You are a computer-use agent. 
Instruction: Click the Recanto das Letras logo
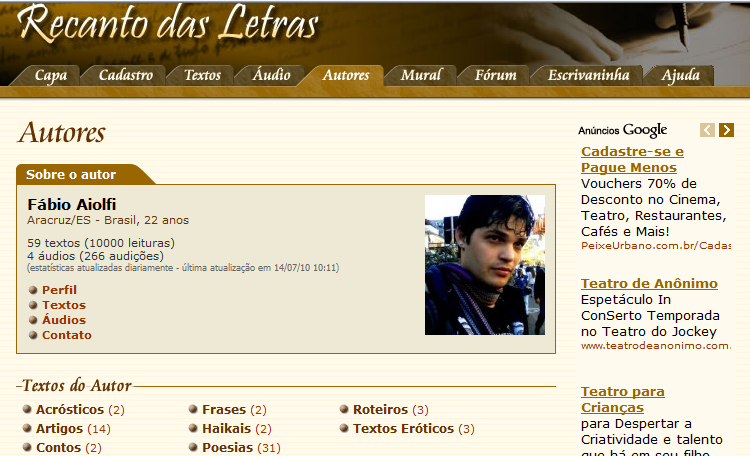(168, 24)
